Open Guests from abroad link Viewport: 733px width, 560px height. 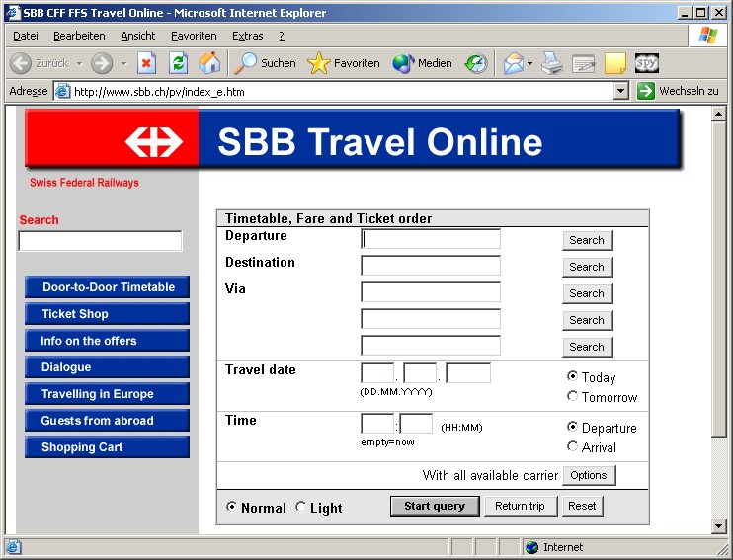point(107,420)
